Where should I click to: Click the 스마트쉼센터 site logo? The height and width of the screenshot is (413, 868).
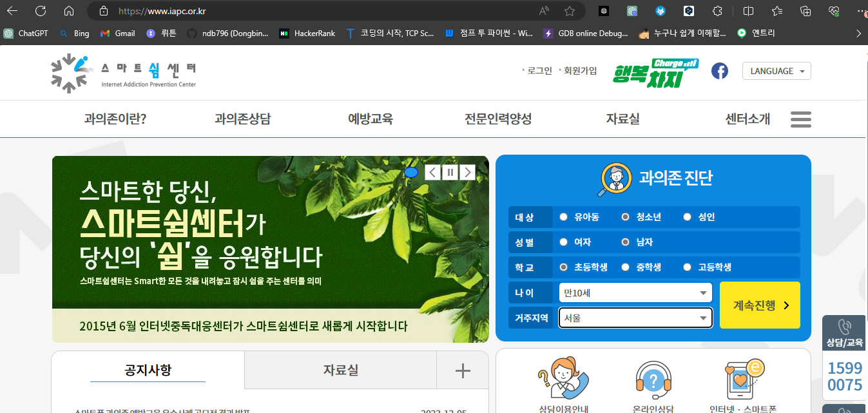(123, 73)
